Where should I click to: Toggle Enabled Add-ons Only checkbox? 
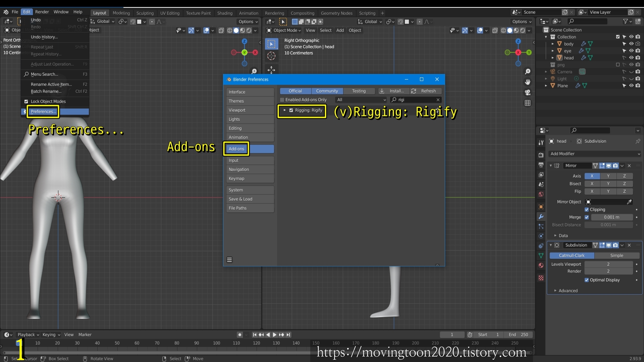(x=282, y=100)
